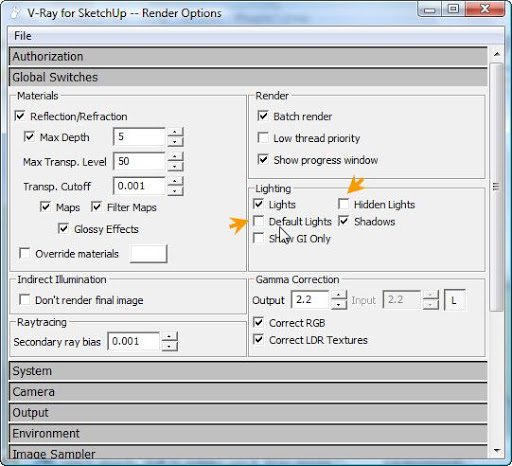Image resolution: width=512 pixels, height=466 pixels.
Task: Decrease Transp. Cutoff with down arrow
Action: click(x=175, y=191)
